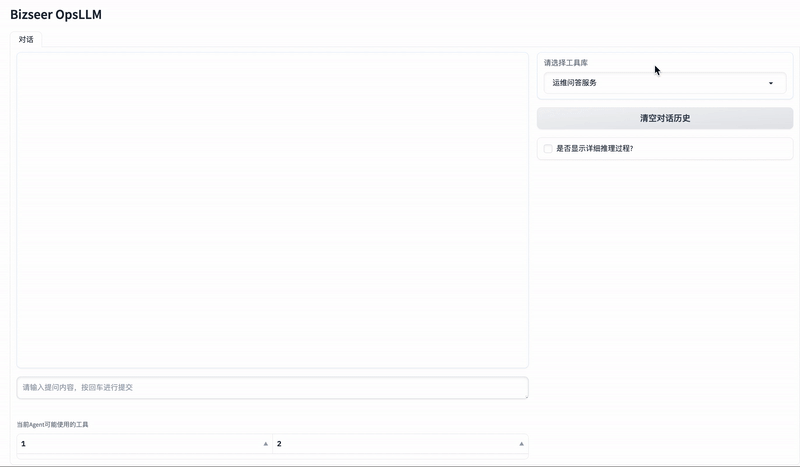
Task: Click inside the chat conversation area
Action: [x=272, y=210]
